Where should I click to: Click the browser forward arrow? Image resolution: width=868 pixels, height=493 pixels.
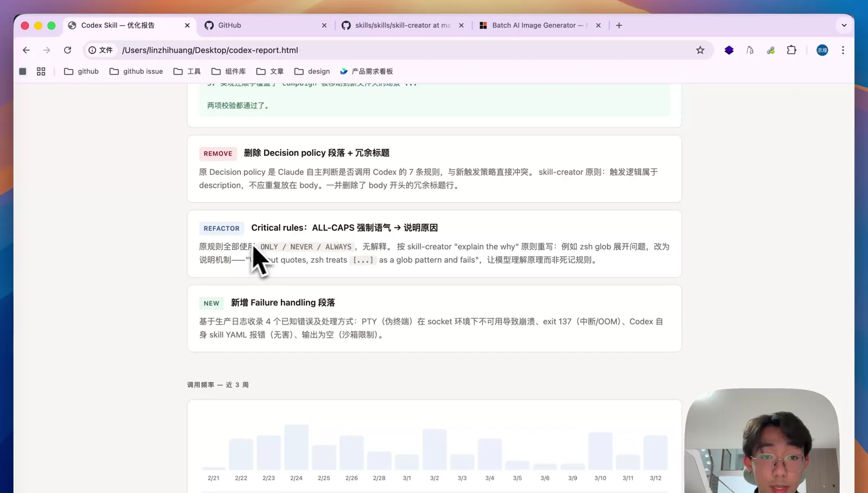click(x=47, y=50)
